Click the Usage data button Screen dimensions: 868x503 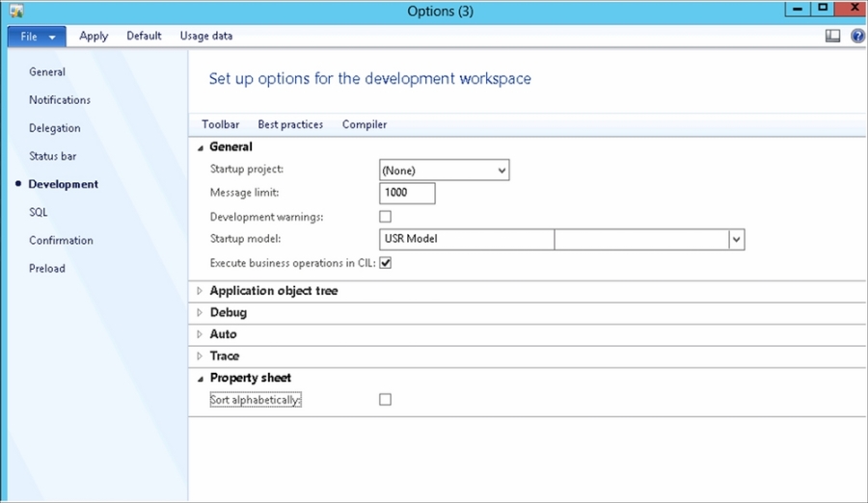tap(206, 36)
